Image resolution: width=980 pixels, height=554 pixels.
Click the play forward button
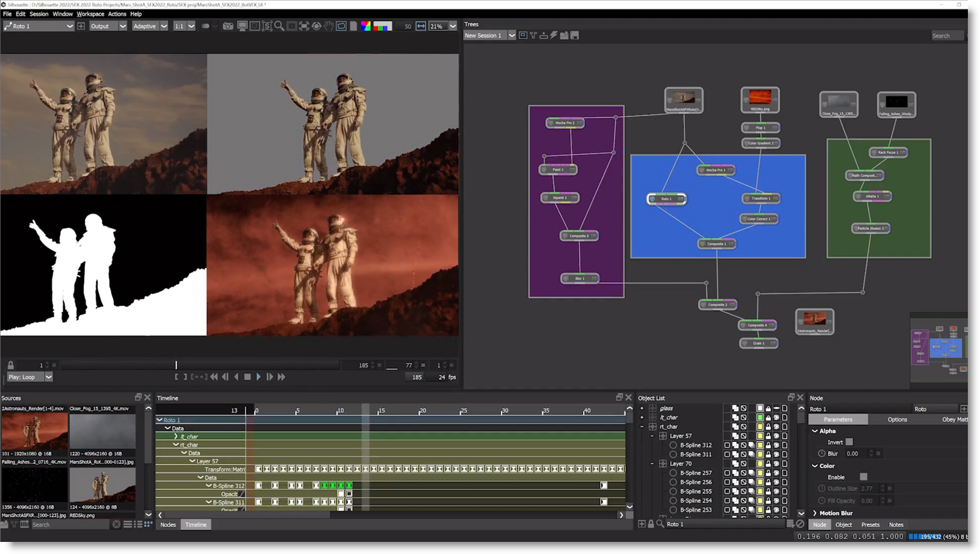258,377
